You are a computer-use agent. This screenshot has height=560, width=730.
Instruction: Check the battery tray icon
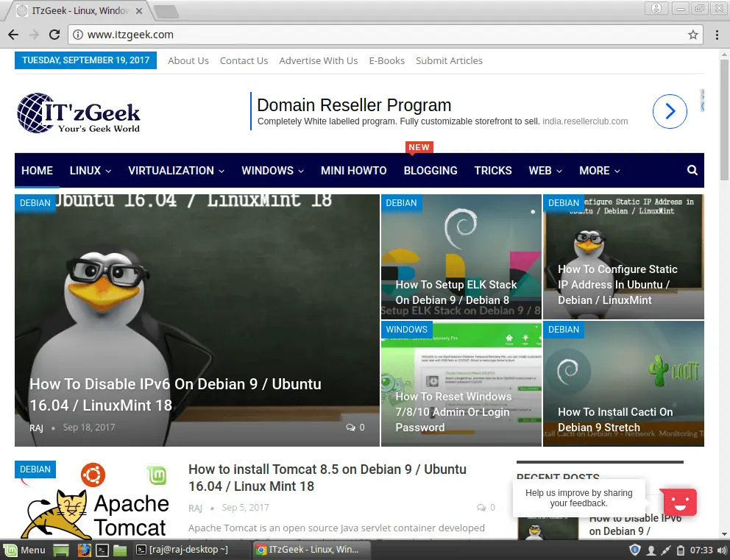(x=680, y=550)
